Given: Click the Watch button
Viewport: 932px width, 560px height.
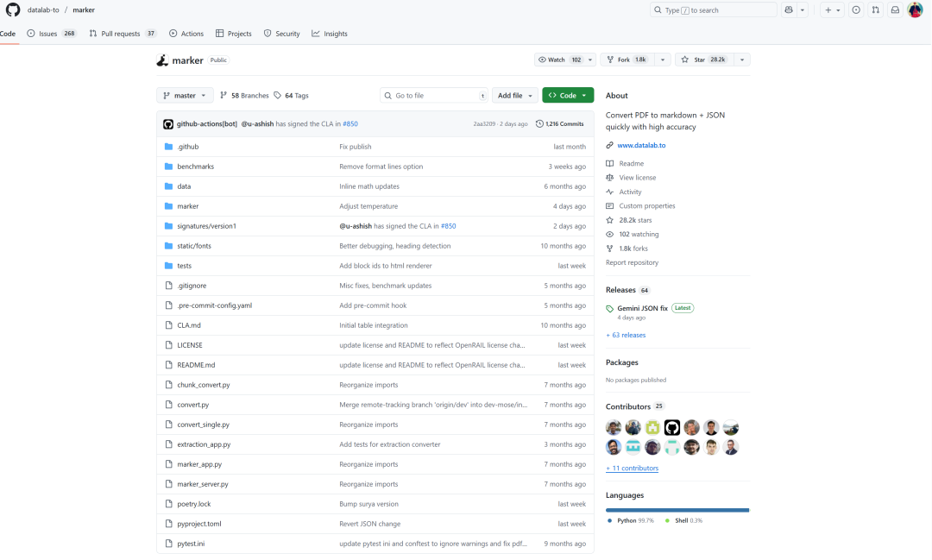Looking at the screenshot, I should point(560,60).
